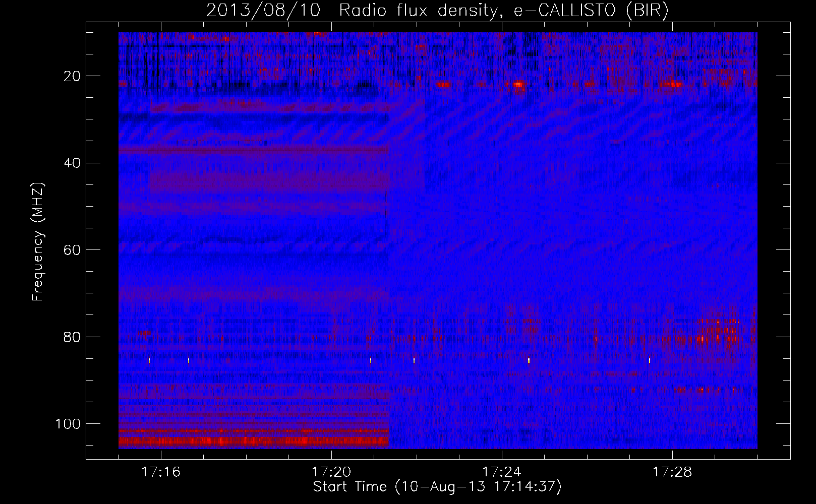816x504 pixels.
Task: Click the 20 frequency tick label
Action: [x=73, y=76]
